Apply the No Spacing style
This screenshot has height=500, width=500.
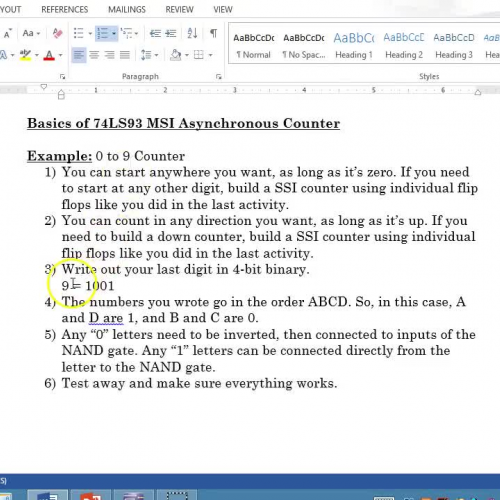pos(304,46)
